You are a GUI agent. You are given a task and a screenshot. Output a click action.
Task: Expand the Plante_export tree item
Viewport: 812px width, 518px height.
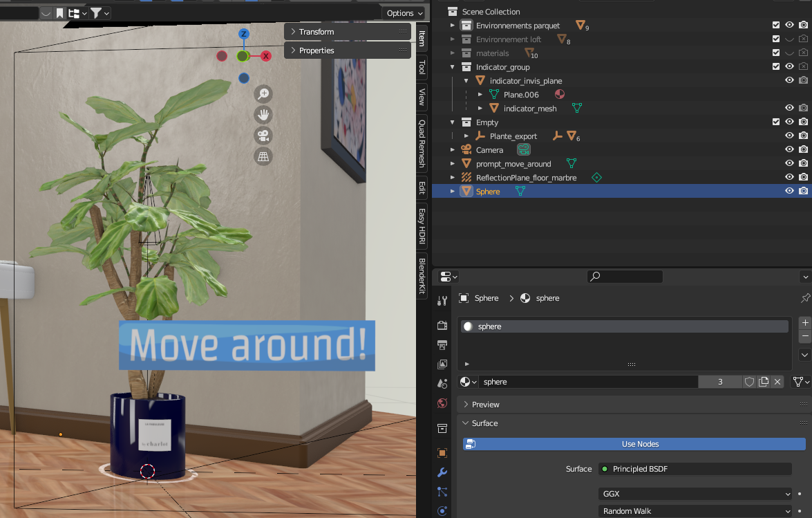(x=466, y=136)
